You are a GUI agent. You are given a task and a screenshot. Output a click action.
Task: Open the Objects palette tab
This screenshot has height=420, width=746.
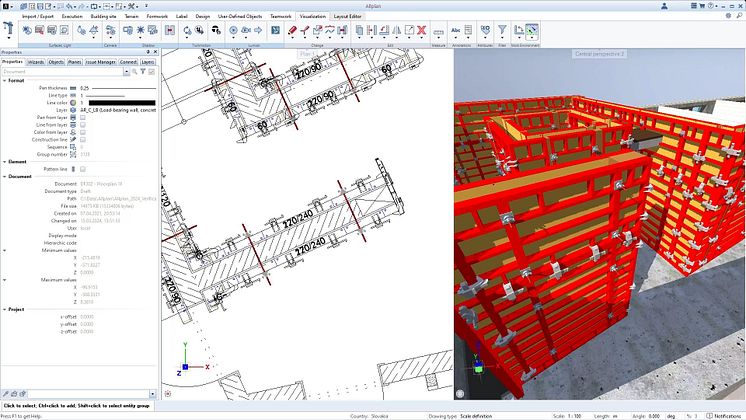coord(56,62)
